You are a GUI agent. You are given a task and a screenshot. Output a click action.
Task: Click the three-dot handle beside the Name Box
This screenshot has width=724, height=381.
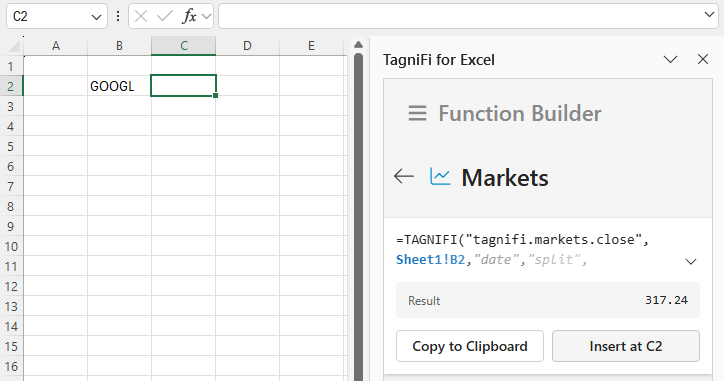coord(118,16)
